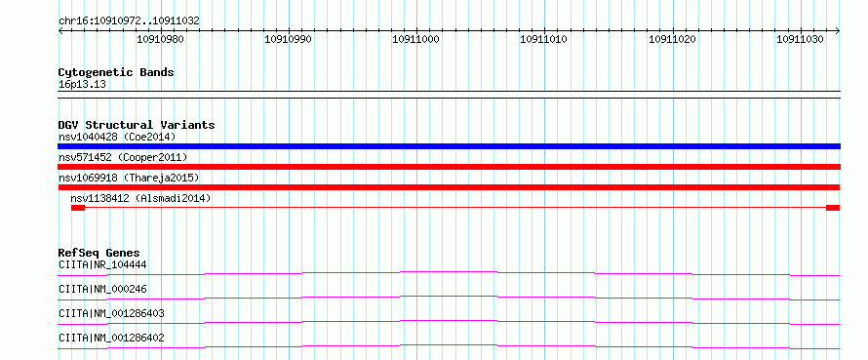The width and height of the screenshot is (868, 360).
Task: Click left red block of nsv1138412
Action: [77, 208]
